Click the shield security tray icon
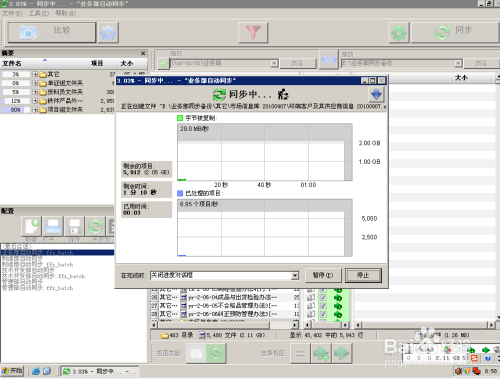The image size is (500, 379). [x=467, y=371]
